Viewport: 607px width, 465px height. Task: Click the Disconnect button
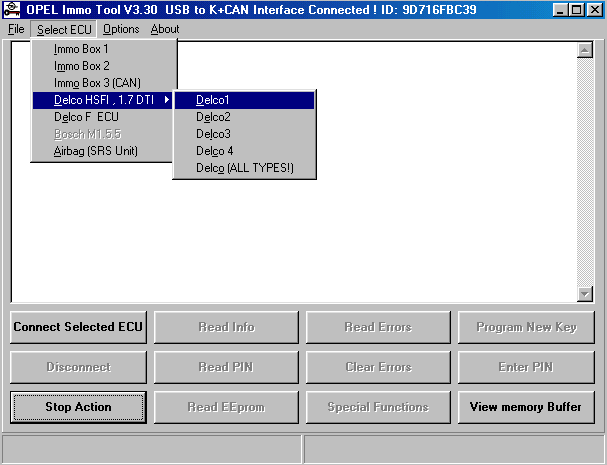pyautogui.click(x=78, y=367)
